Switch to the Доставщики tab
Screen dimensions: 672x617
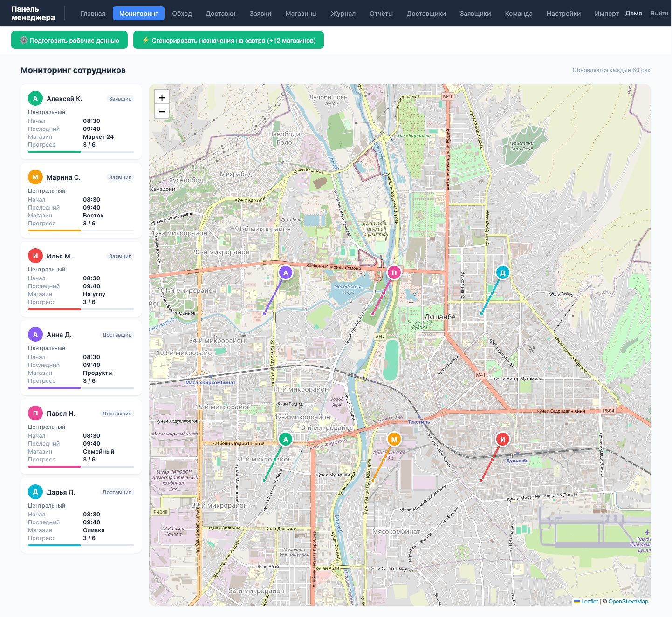[x=426, y=14]
